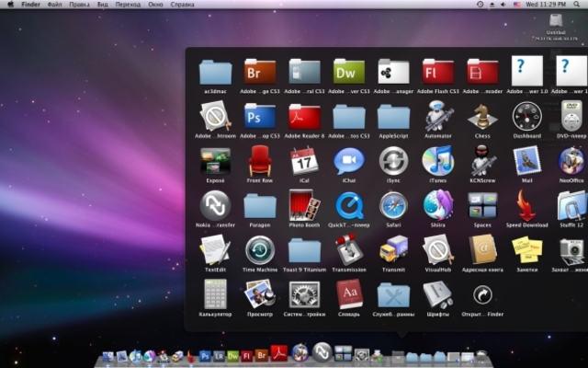Launch the Просмотр preview app
The width and height of the screenshot is (588, 368).
pos(260,294)
